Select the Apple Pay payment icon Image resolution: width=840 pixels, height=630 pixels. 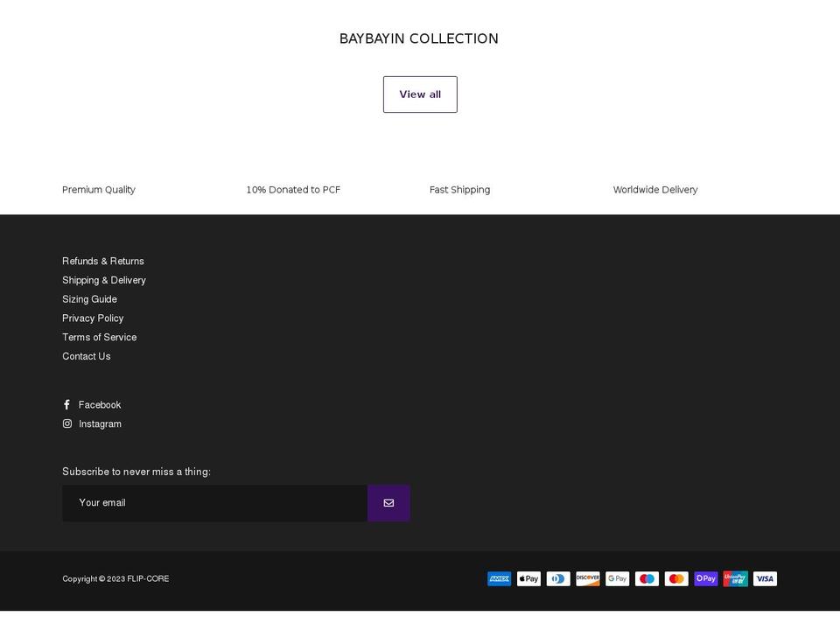528,578
